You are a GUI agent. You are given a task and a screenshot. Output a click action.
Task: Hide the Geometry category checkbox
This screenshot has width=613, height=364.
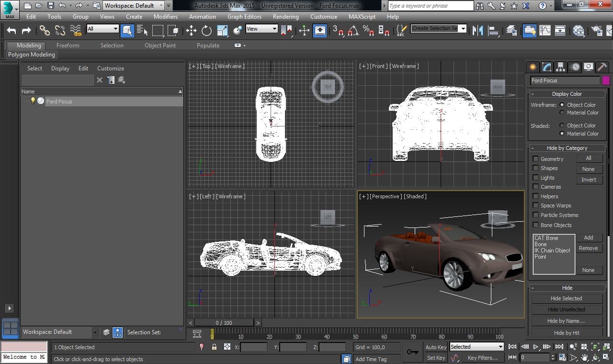point(535,159)
